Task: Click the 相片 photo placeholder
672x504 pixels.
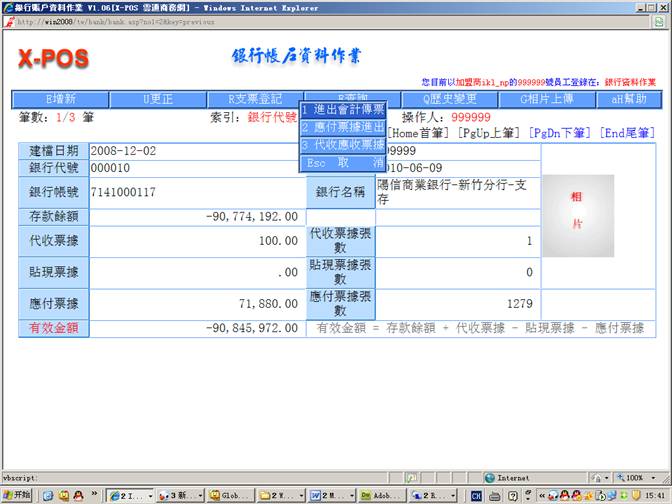Action: tap(576, 210)
